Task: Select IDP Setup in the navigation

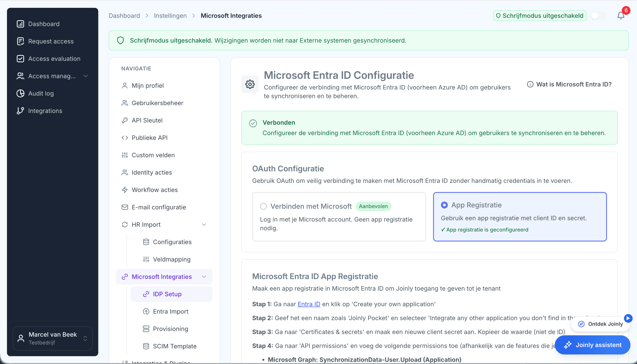Action: click(x=171, y=294)
